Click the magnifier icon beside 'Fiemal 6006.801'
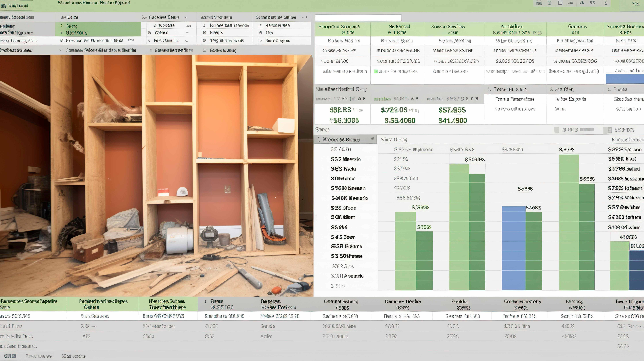Viewport: 644px width, 361px height. pyautogui.click(x=489, y=89)
